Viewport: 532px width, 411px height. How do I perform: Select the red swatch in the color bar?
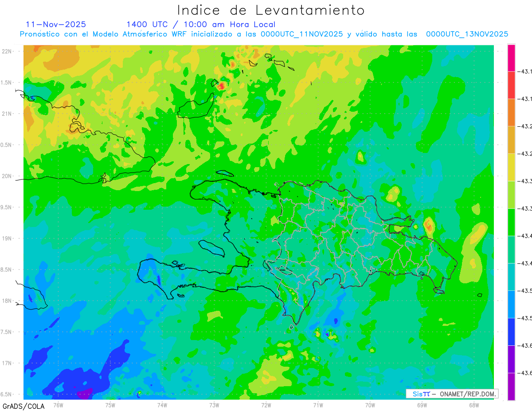tap(511, 85)
